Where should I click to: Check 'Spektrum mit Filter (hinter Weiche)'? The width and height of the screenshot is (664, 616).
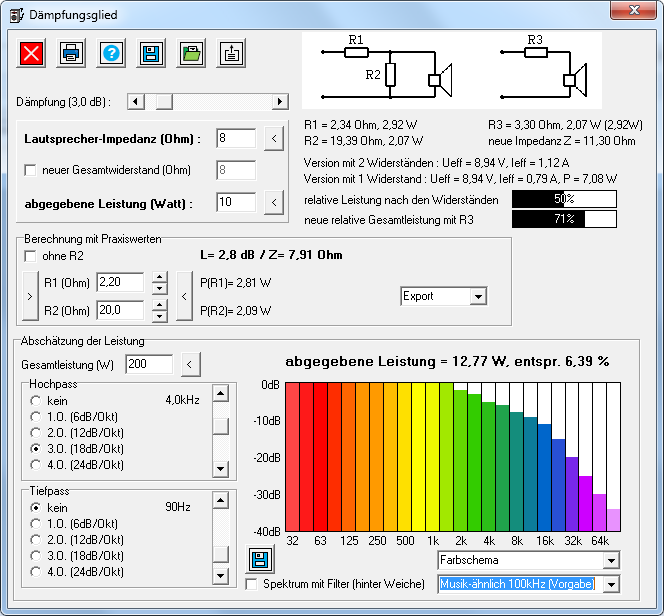pos(252,583)
